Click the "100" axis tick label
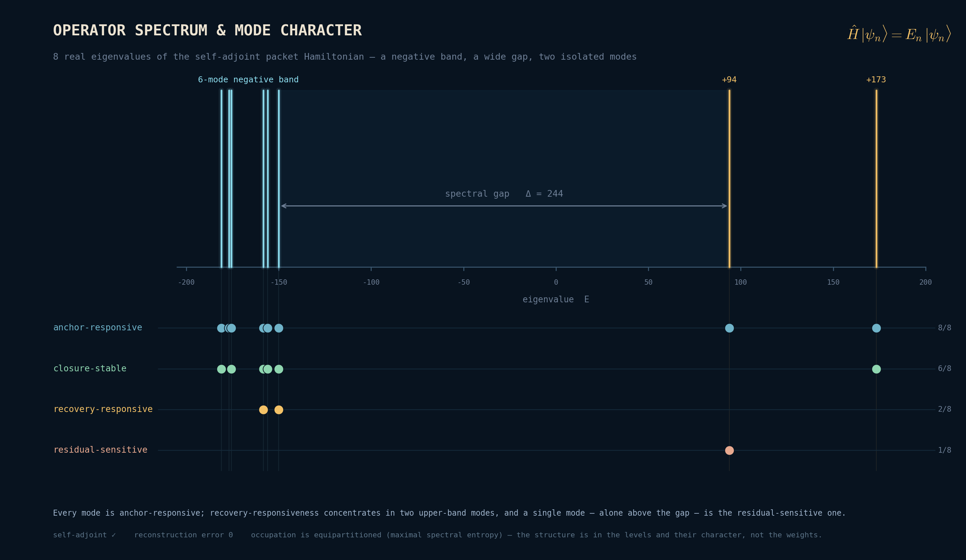The height and width of the screenshot is (560, 966). point(741,282)
